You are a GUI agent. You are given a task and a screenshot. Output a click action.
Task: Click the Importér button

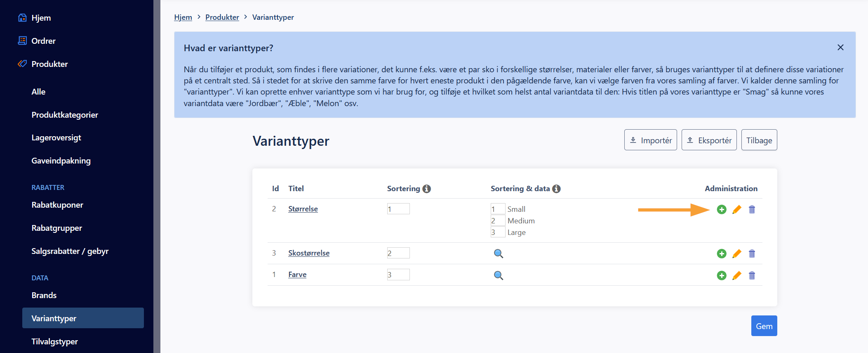click(x=650, y=140)
